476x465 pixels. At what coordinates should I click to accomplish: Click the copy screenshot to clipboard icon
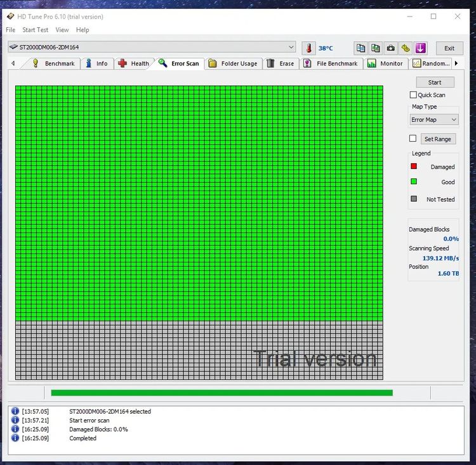pos(376,48)
